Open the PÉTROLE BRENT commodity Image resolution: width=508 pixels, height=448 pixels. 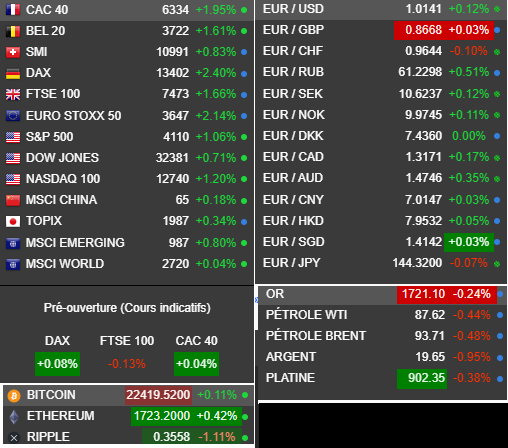(316, 336)
